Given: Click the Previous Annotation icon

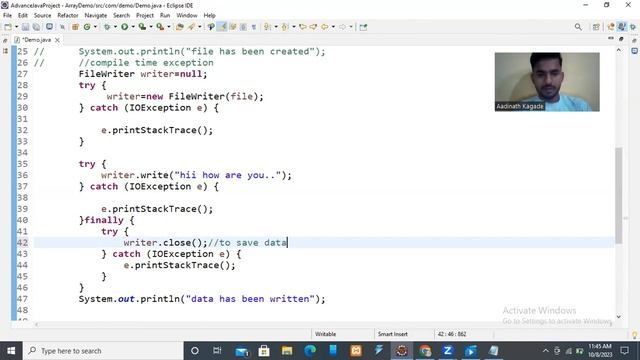Looking at the screenshot, I should click(285, 27).
